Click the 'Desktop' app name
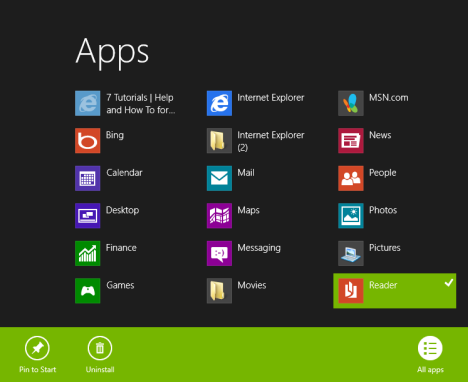This screenshot has height=382, width=468. (x=122, y=210)
